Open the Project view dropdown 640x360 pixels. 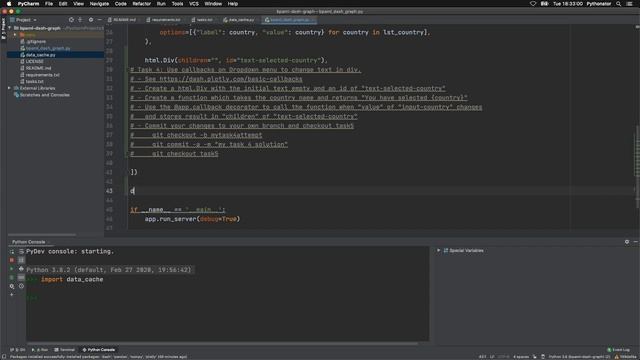pyautogui.click(x=24, y=20)
